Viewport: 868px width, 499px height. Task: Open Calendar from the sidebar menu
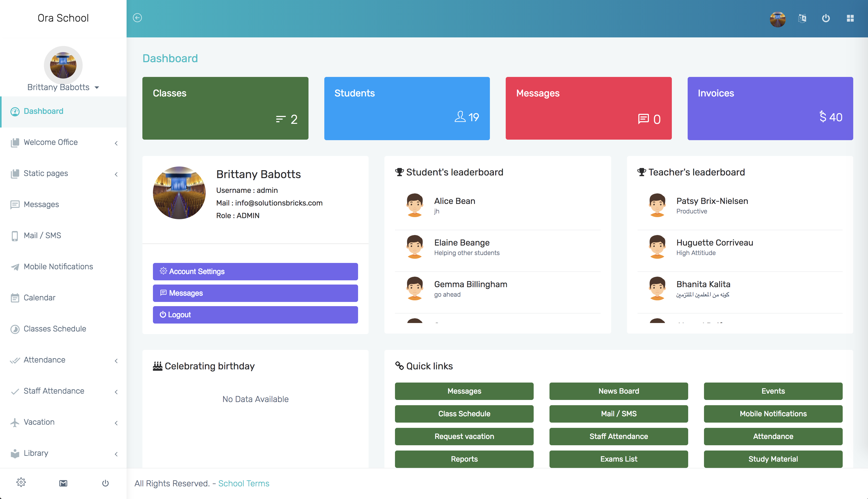[x=40, y=297]
